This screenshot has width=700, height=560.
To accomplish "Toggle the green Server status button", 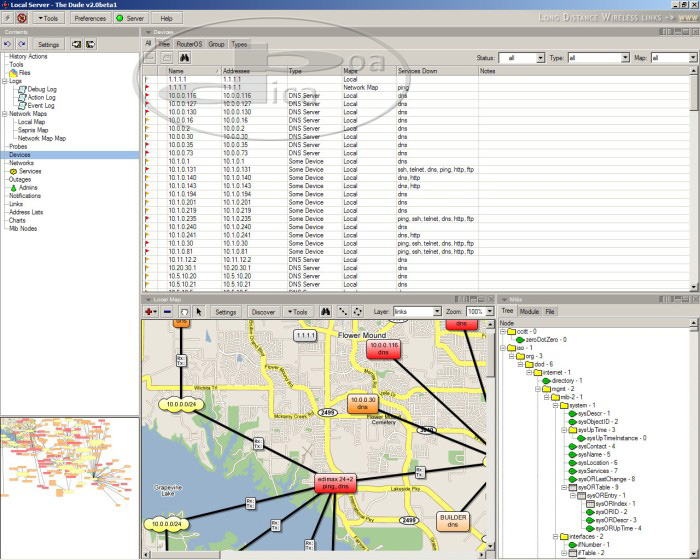I will point(129,18).
